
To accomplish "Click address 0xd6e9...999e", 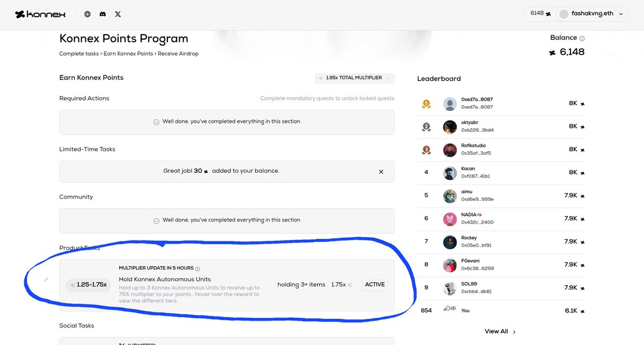I will click(477, 200).
